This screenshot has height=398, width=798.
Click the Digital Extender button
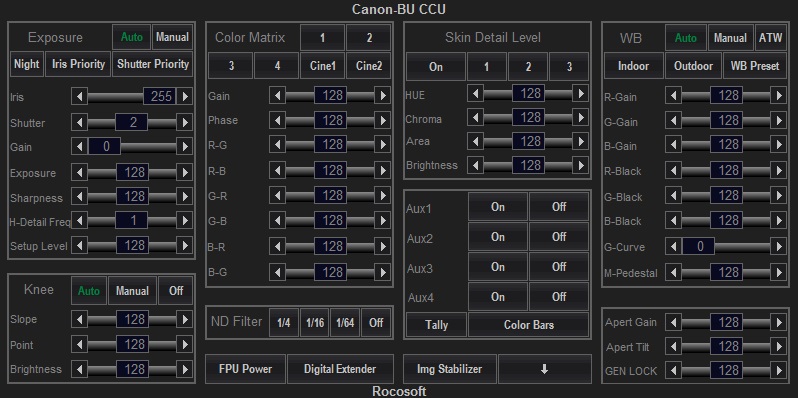tap(340, 369)
